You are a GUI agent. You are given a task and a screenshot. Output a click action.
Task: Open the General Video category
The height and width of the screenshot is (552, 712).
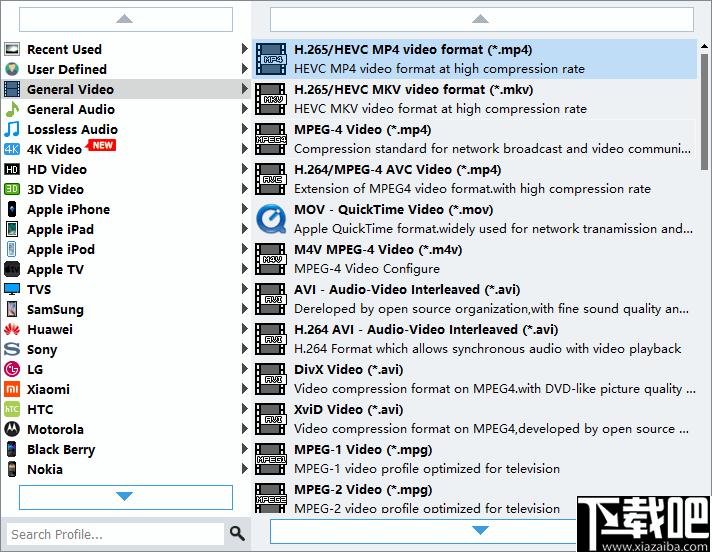[126, 89]
